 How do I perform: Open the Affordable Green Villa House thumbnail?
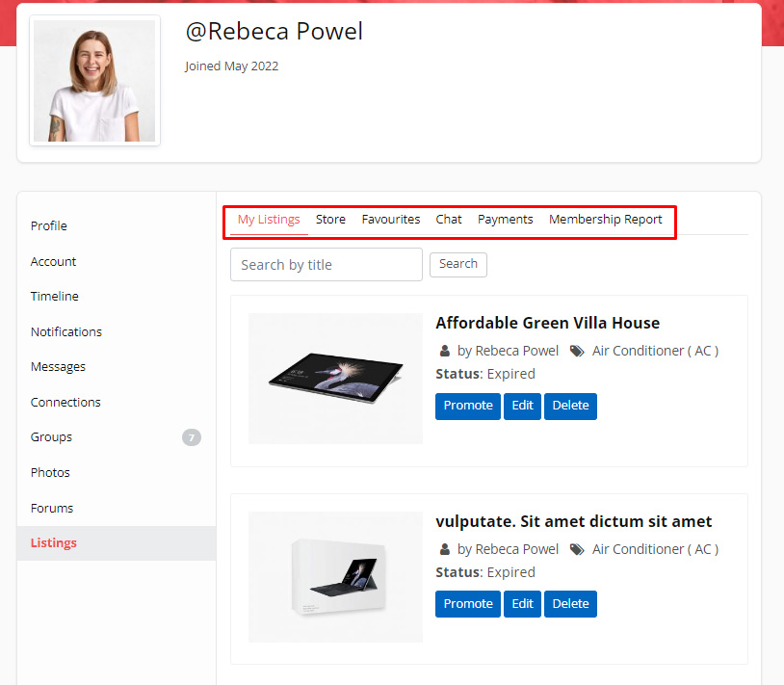(335, 379)
